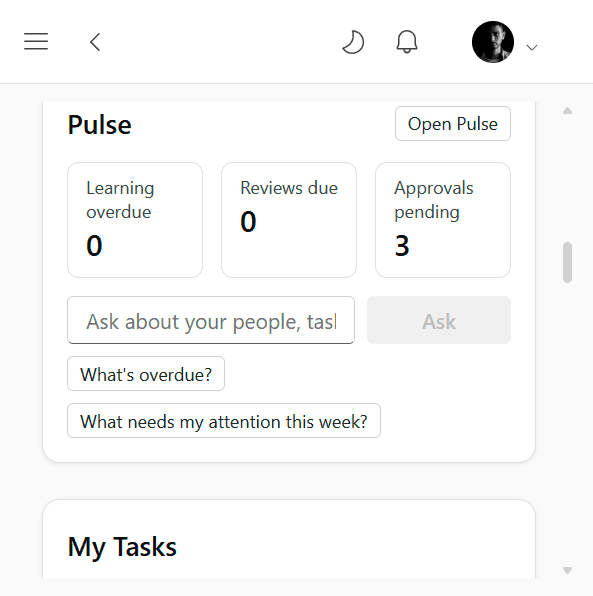Click the Approvals pending count 3
The height and width of the screenshot is (596, 593).
pyautogui.click(x=402, y=246)
